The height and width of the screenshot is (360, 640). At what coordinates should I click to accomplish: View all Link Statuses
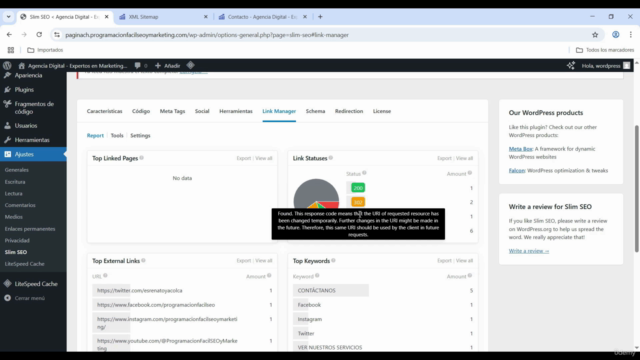tap(464, 158)
